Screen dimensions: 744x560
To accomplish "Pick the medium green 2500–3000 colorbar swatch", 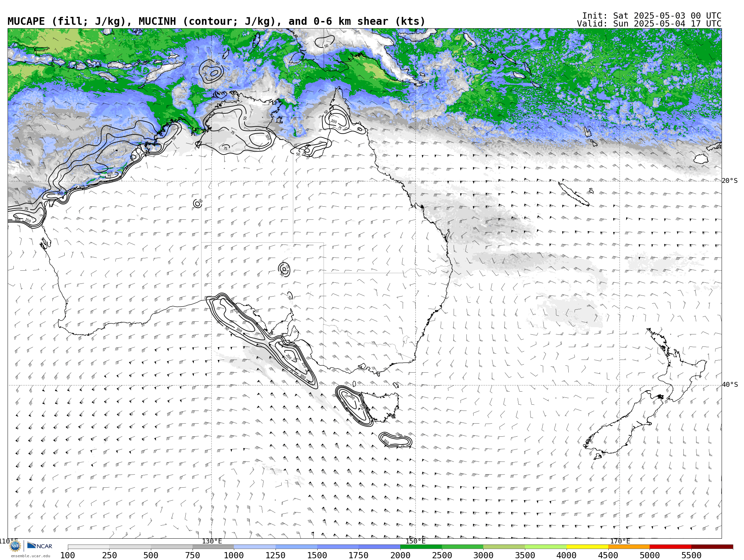I will 463,547.
